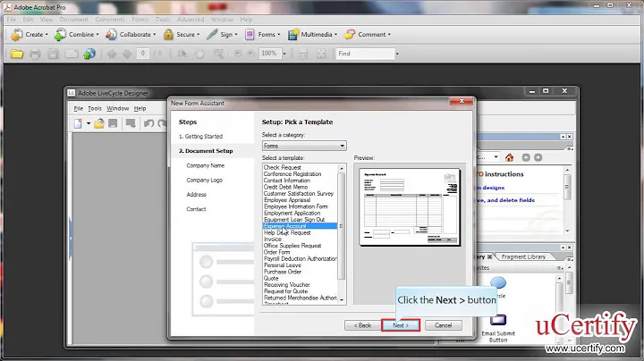Open the Comment toolbar menu in Acrobat
Image resolution: width=644 pixels, height=361 pixels.
(368, 35)
